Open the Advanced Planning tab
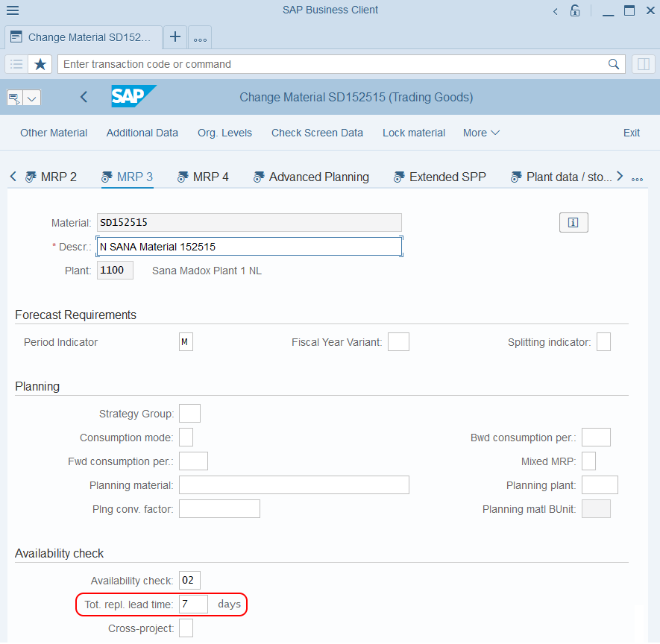The width and height of the screenshot is (660, 644). [311, 177]
